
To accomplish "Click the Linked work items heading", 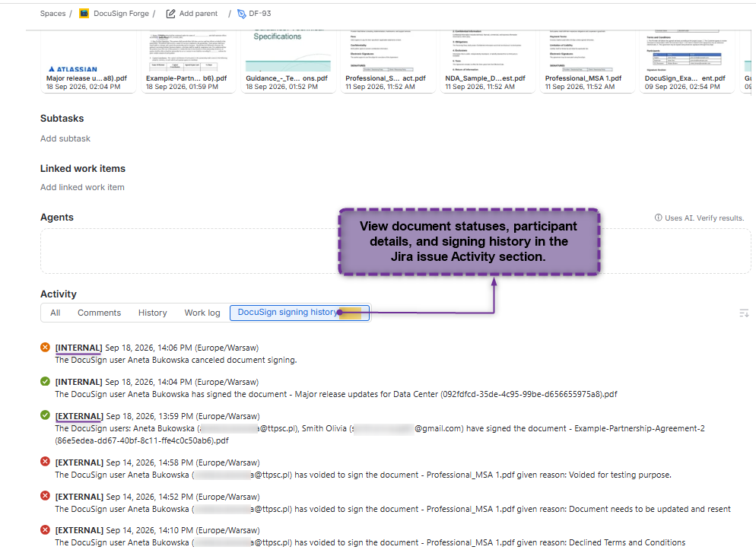I will pos(82,169).
